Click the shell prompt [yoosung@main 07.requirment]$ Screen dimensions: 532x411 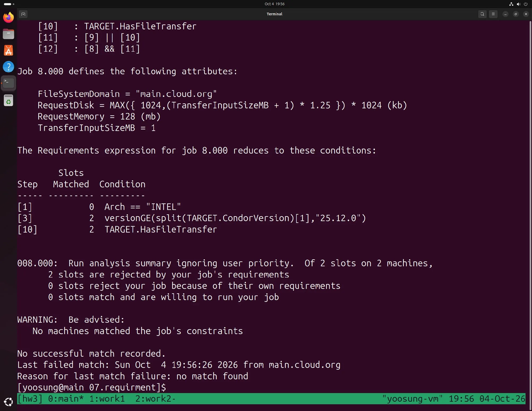pos(92,387)
